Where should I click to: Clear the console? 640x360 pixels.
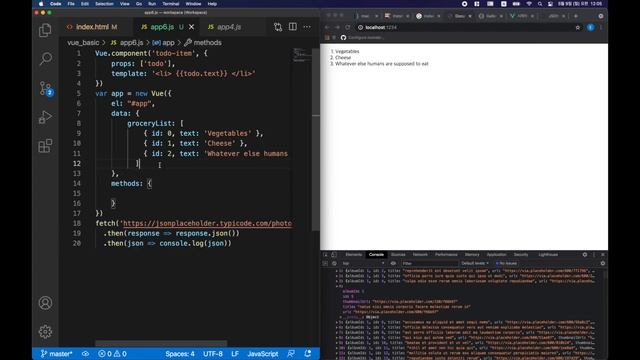(x=334, y=263)
